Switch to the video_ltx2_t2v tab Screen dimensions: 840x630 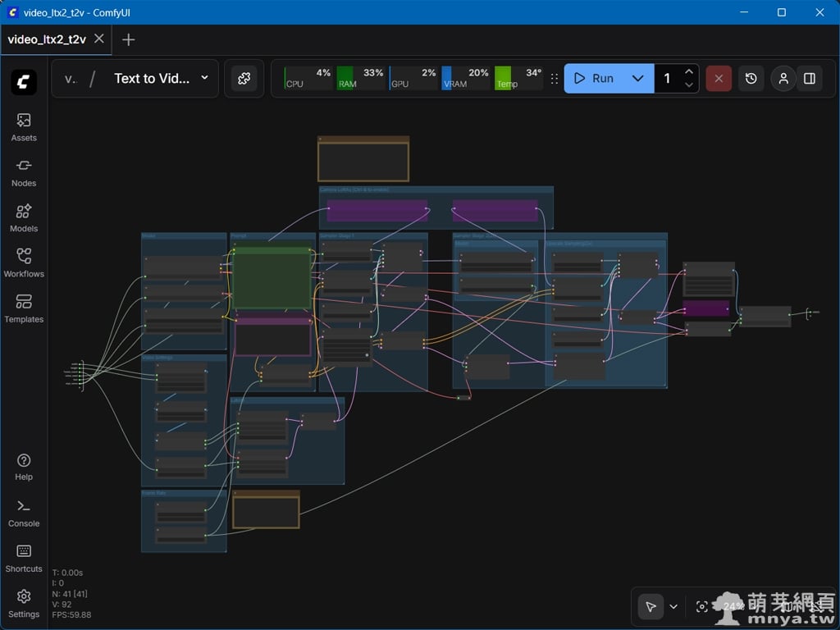pyautogui.click(x=47, y=39)
